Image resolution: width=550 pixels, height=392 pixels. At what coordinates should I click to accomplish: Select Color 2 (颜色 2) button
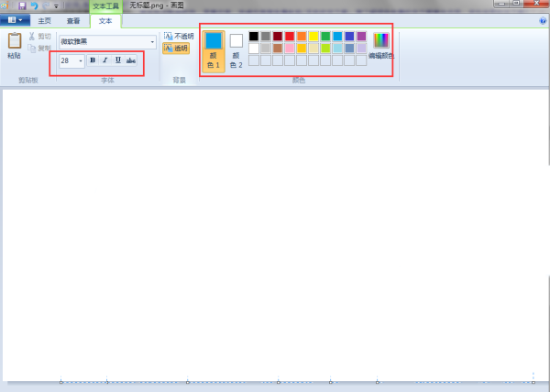(x=236, y=51)
